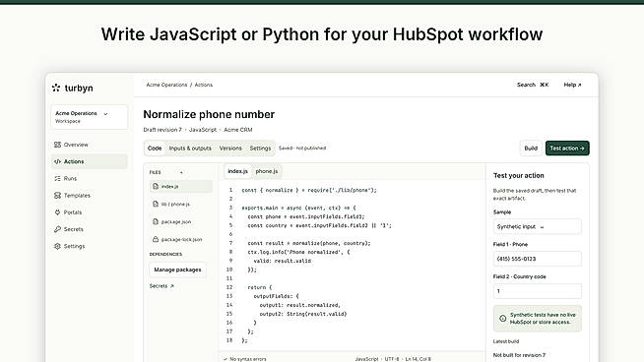Click code line 1 with require statement
Viewport: 644px width, 362px height.
[309, 190]
